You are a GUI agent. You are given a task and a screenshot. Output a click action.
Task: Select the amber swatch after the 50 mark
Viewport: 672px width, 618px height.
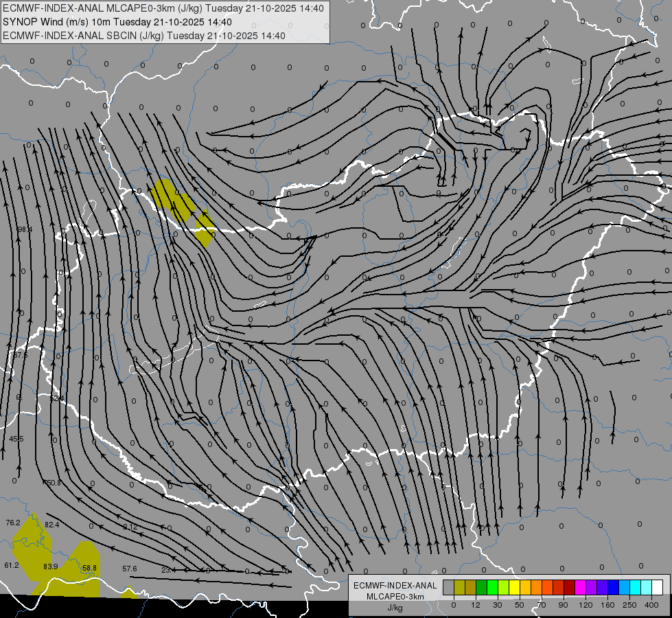pyautogui.click(x=525, y=587)
